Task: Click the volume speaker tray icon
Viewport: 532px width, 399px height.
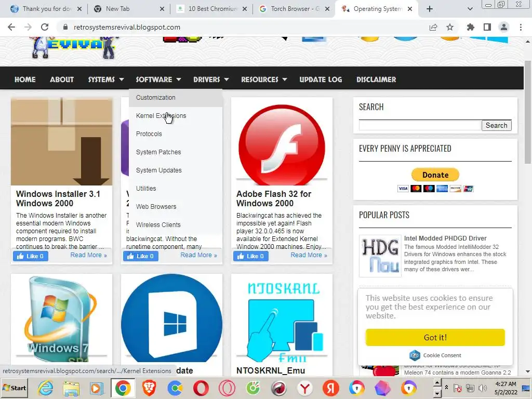Action: pyautogui.click(x=482, y=388)
